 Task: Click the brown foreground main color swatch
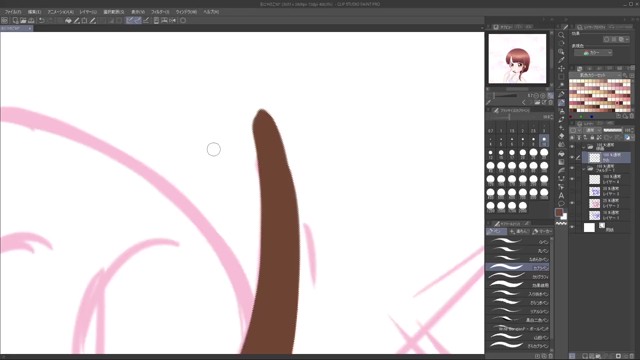tap(559, 212)
